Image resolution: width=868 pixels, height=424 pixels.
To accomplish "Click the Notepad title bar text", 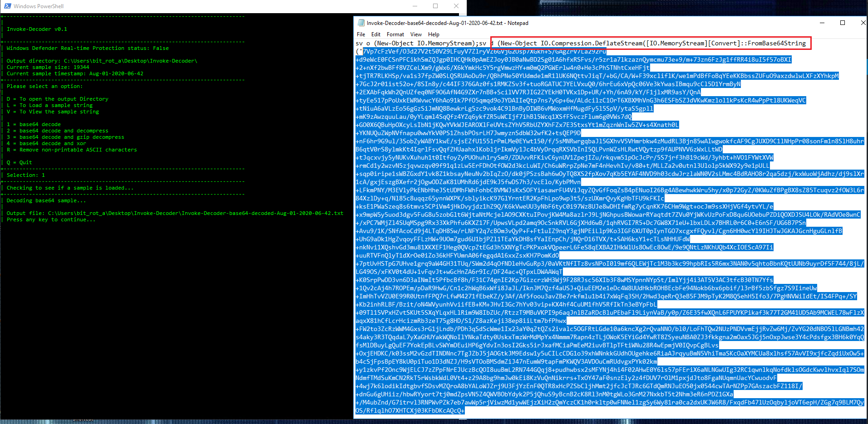I will coord(447,23).
